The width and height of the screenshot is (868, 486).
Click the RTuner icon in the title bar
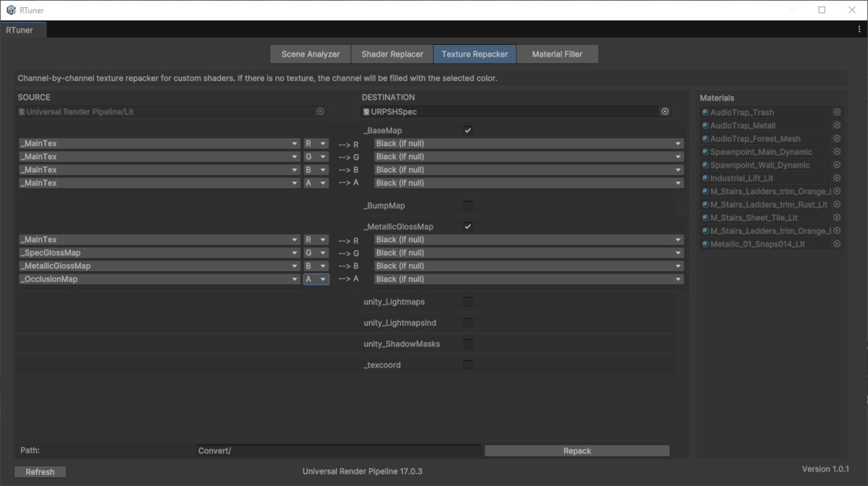coord(9,9)
